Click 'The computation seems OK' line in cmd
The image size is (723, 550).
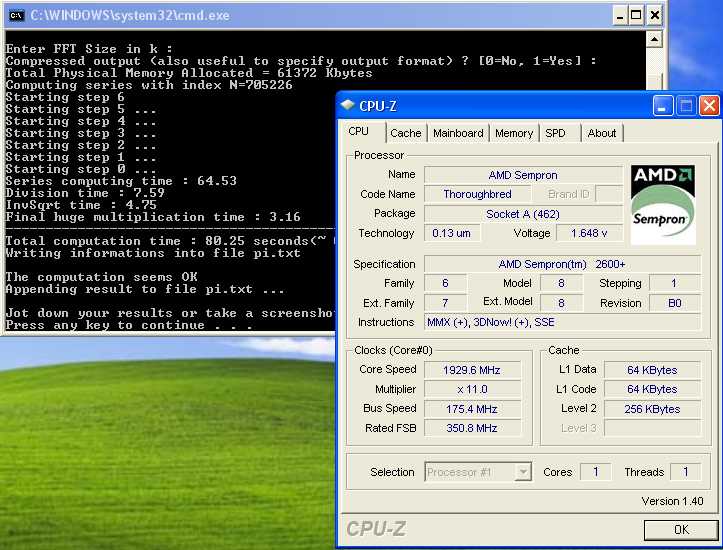101,277
